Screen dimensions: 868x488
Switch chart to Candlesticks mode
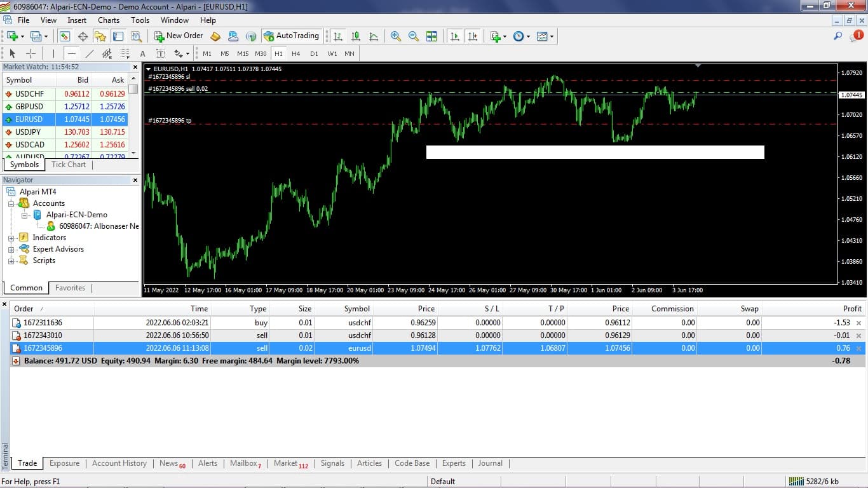(356, 36)
